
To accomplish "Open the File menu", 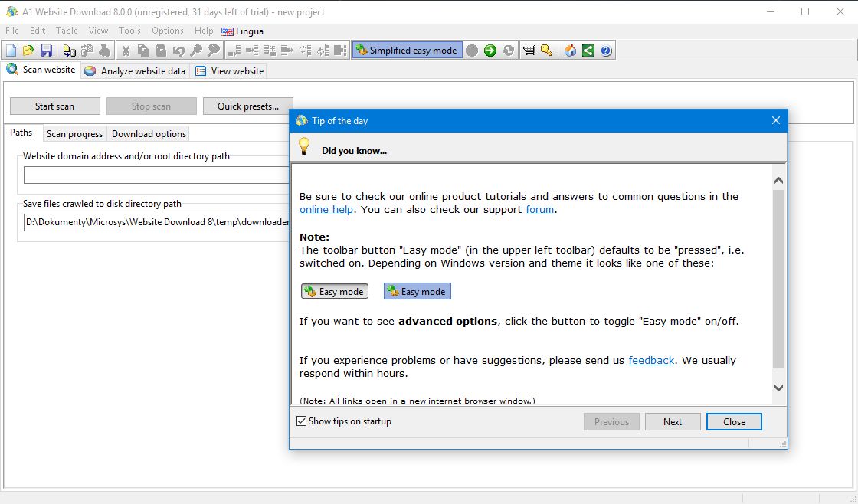I will (12, 31).
